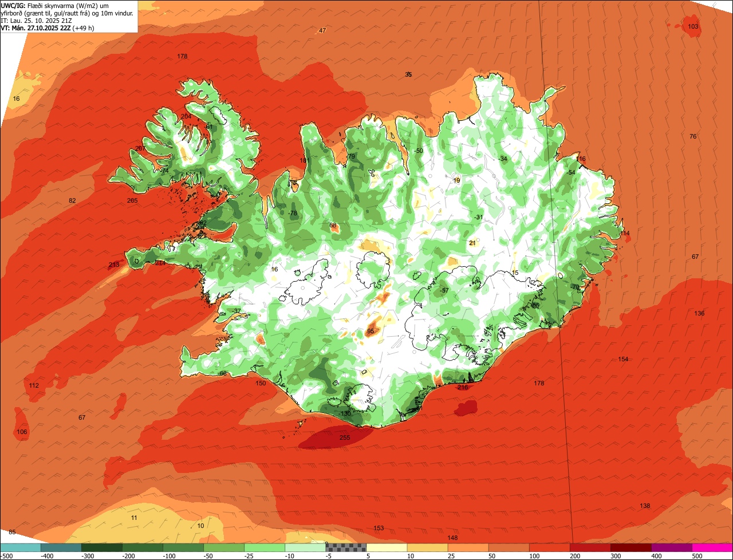Click the 'IT: Lau. 25. 10. 2025 21Z' line
Image resolution: width=733 pixels, height=560 pixels.
pyautogui.click(x=36, y=20)
